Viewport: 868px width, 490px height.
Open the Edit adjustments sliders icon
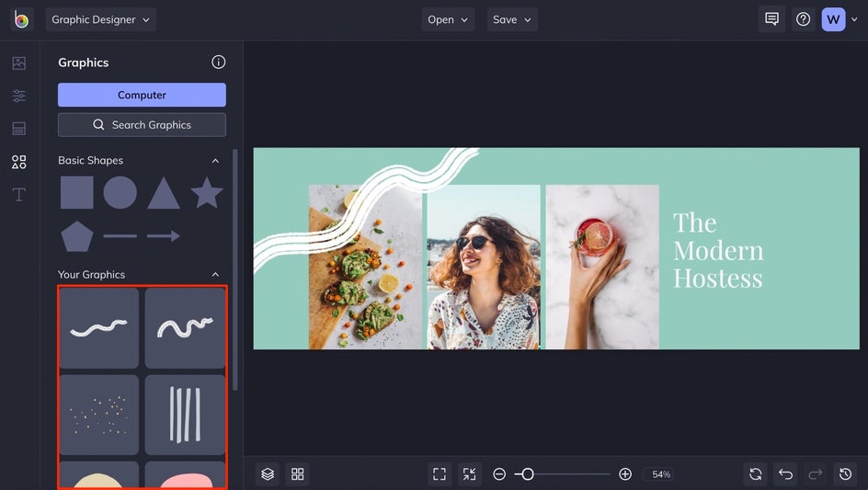click(x=18, y=96)
